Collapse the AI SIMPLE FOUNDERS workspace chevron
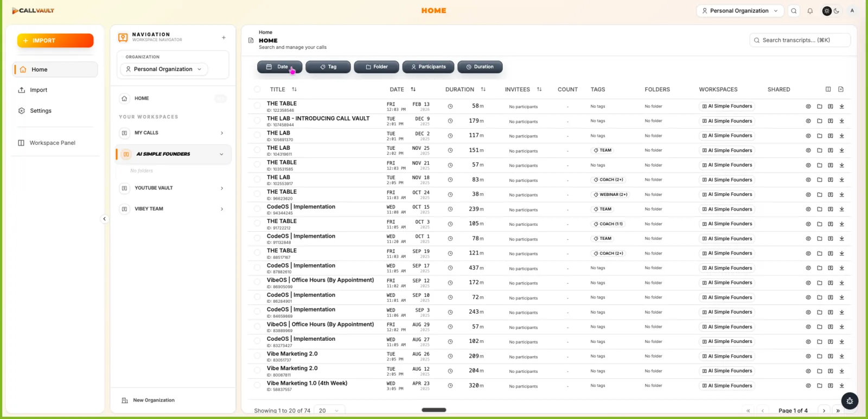Screen dimensions: 868x419 pos(221,154)
